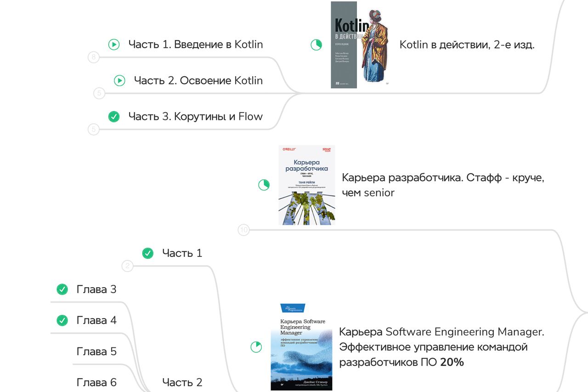This screenshot has width=588, height=392.
Task: Select the title "Карьера Software Engineering Manager" with 20%
Action: coord(442,347)
